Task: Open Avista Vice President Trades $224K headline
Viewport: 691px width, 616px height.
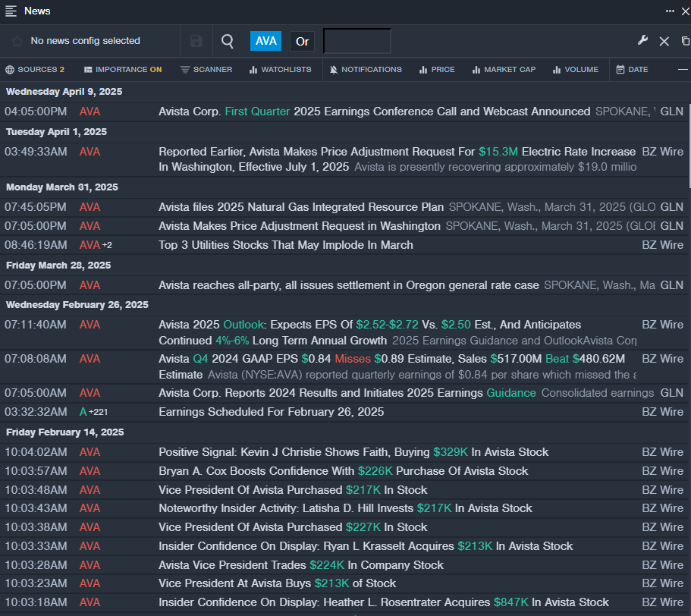Action: pyautogui.click(x=301, y=565)
